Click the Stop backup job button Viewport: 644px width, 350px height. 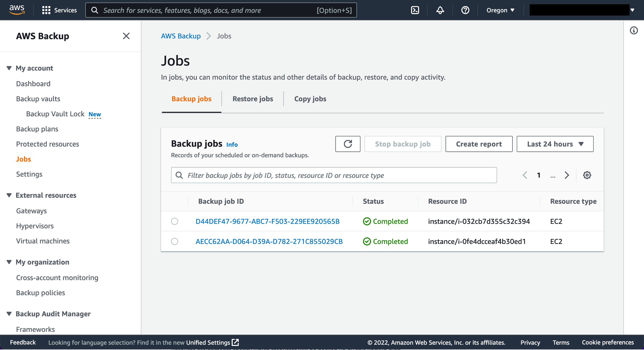coord(403,144)
